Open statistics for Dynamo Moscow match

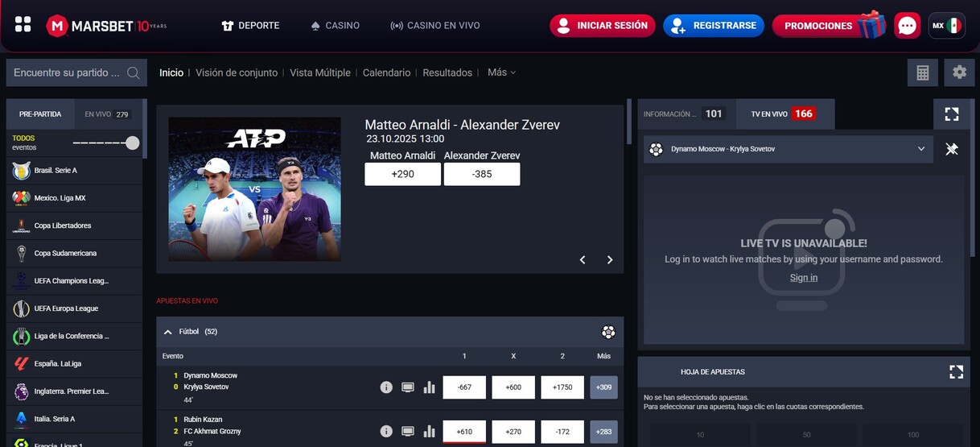[429, 387]
